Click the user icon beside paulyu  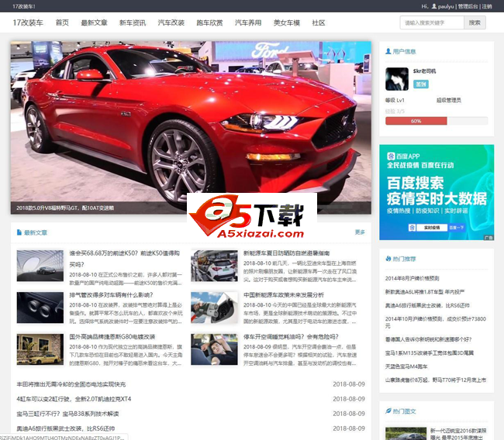tap(434, 6)
